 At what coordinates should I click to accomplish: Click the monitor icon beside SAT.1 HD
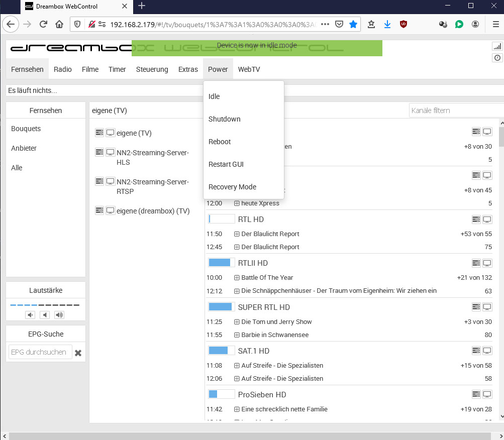(487, 351)
